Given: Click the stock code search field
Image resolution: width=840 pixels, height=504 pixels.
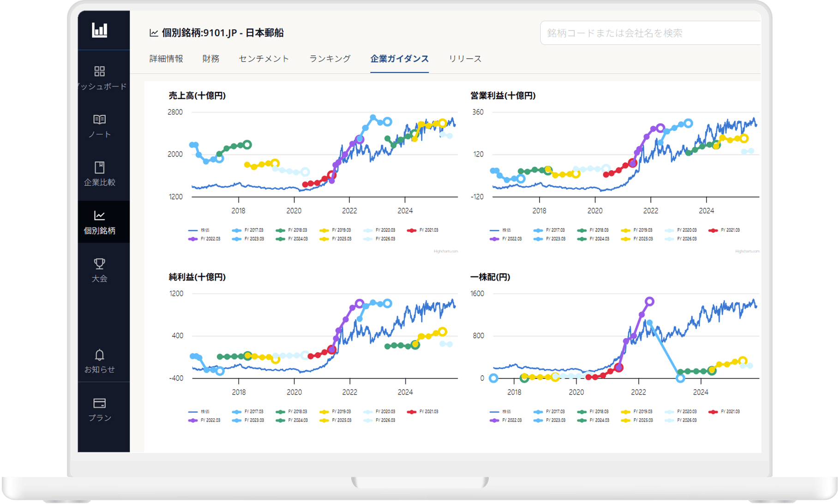Looking at the screenshot, I should pyautogui.click(x=650, y=33).
